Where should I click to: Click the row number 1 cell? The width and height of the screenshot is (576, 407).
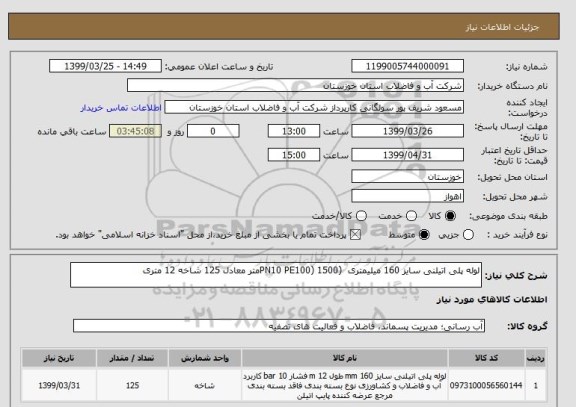[536, 385]
